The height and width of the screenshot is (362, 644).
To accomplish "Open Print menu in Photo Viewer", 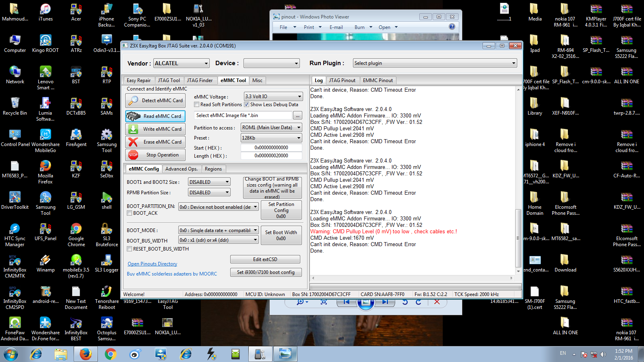I will 313,27.
